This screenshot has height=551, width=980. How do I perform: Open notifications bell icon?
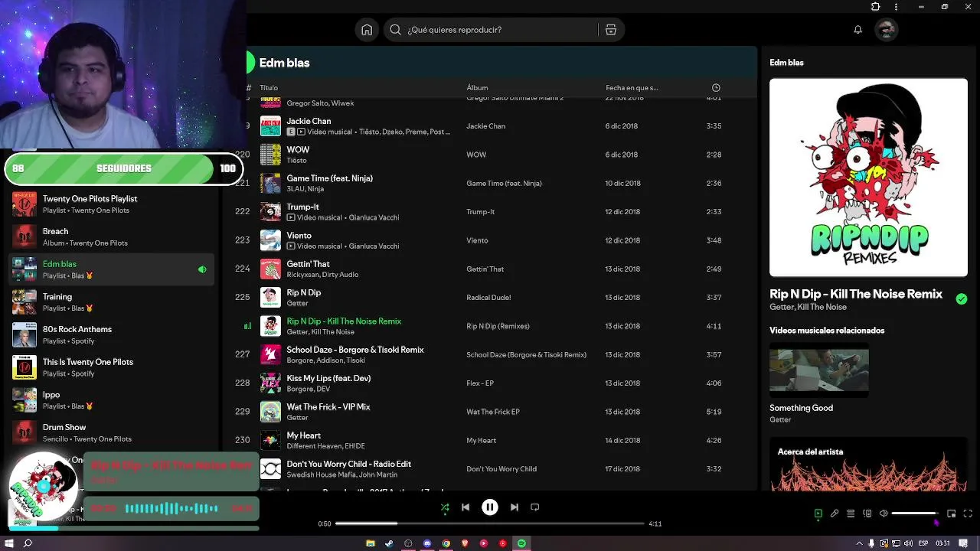pos(858,30)
